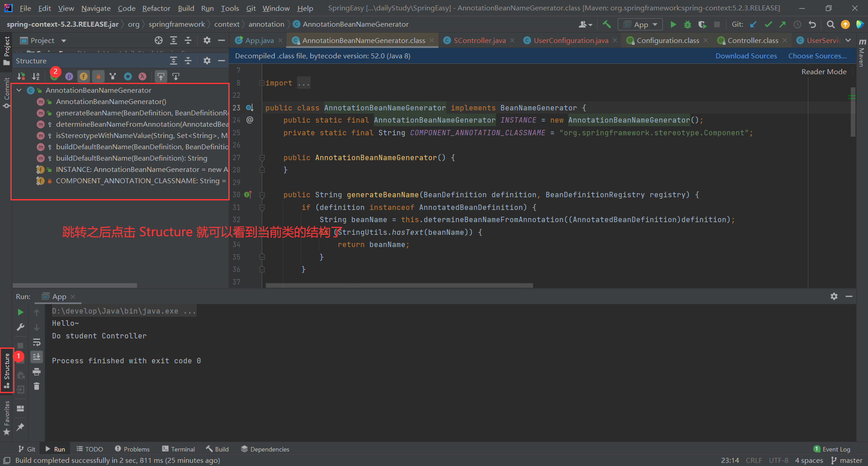Collapse all in Structure panel header
This screenshot has width=868, height=466.
(188, 61)
